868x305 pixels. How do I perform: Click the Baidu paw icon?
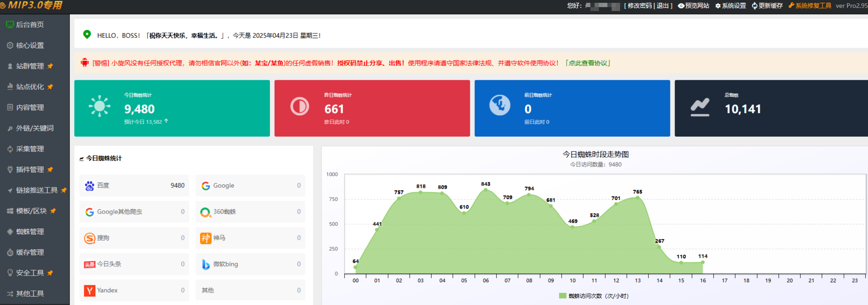(x=90, y=185)
